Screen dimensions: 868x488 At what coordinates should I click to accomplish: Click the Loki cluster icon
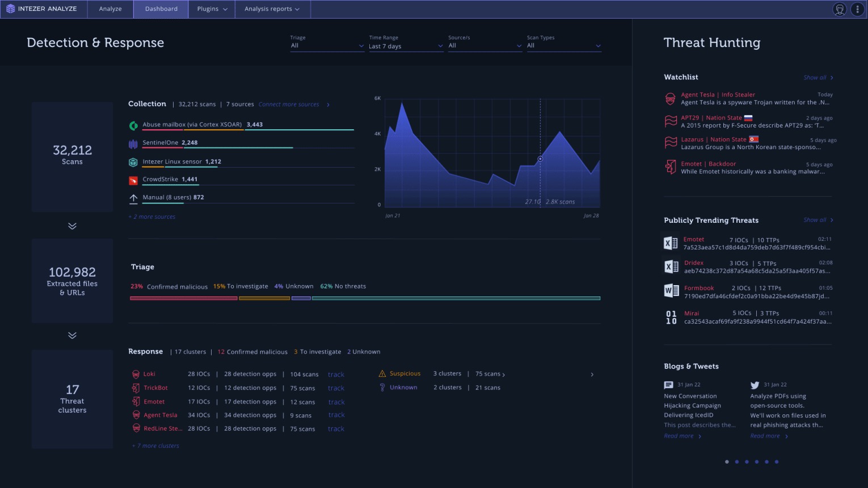136,374
